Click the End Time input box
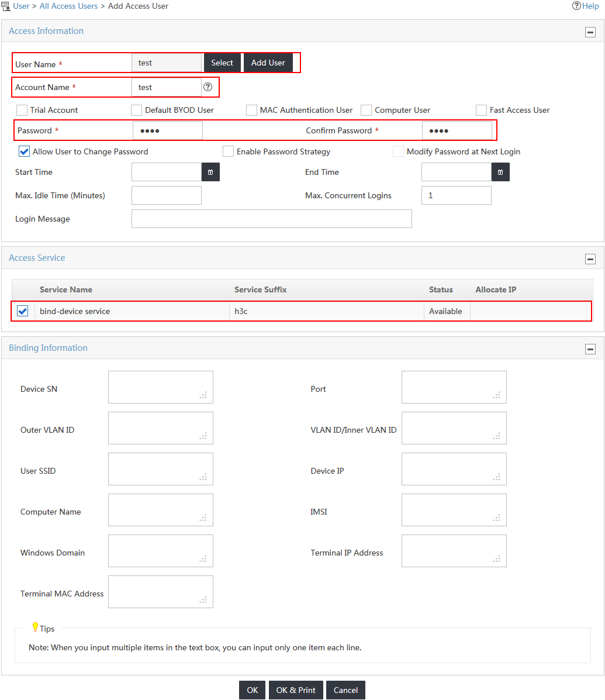This screenshot has width=605, height=700. tap(457, 172)
